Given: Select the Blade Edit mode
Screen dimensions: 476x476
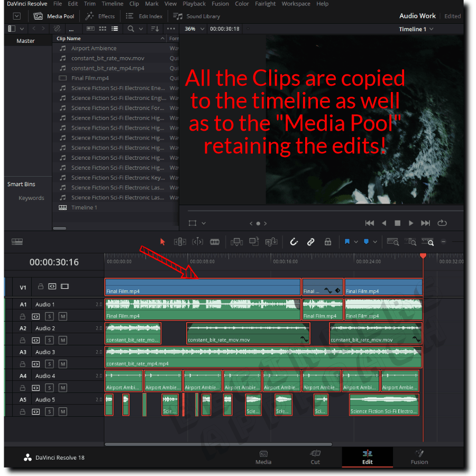Looking at the screenshot, I should tap(214, 242).
